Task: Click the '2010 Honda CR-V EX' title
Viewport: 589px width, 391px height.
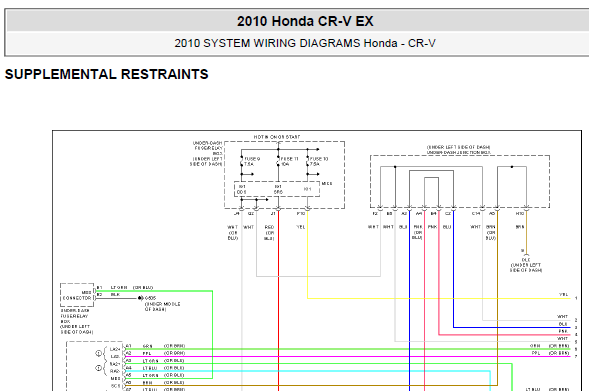Action: [305, 21]
